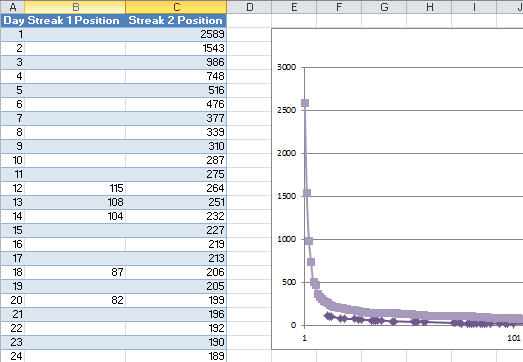523x362 pixels.
Task: Click the 'Day' header cell
Action: [x=13, y=20]
